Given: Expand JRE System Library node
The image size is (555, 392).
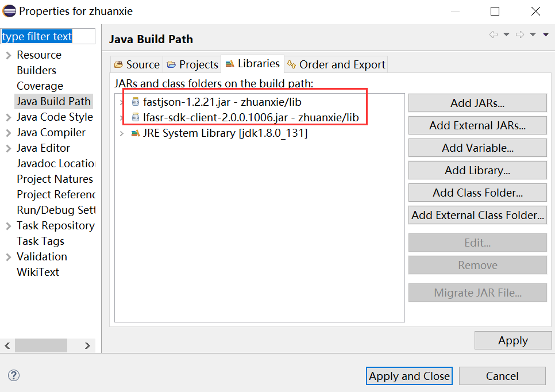Looking at the screenshot, I should click(121, 133).
